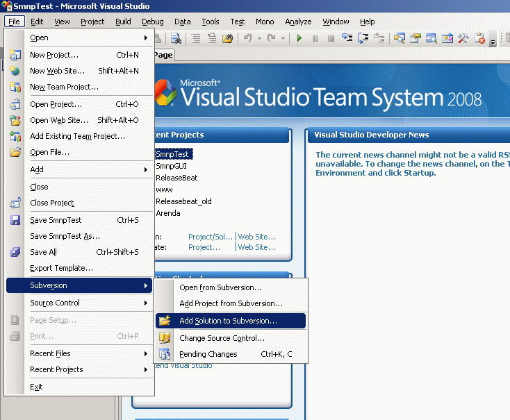510x420 pixels.
Task: Click the Project/Sol... open link
Action: [211, 237]
